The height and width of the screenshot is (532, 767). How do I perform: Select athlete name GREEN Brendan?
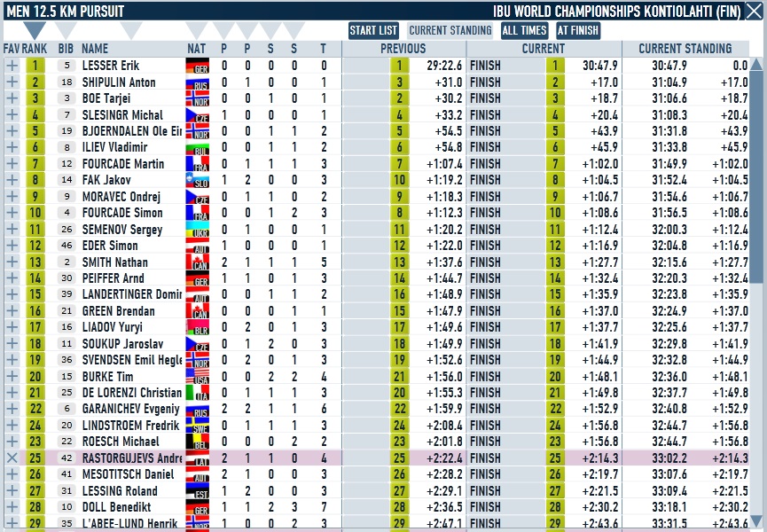pos(119,311)
